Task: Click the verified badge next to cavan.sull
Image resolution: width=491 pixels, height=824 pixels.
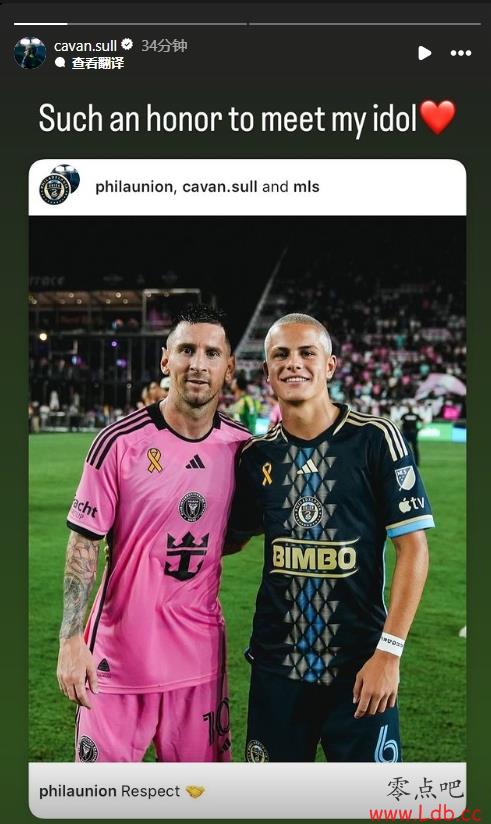Action: (x=127, y=45)
